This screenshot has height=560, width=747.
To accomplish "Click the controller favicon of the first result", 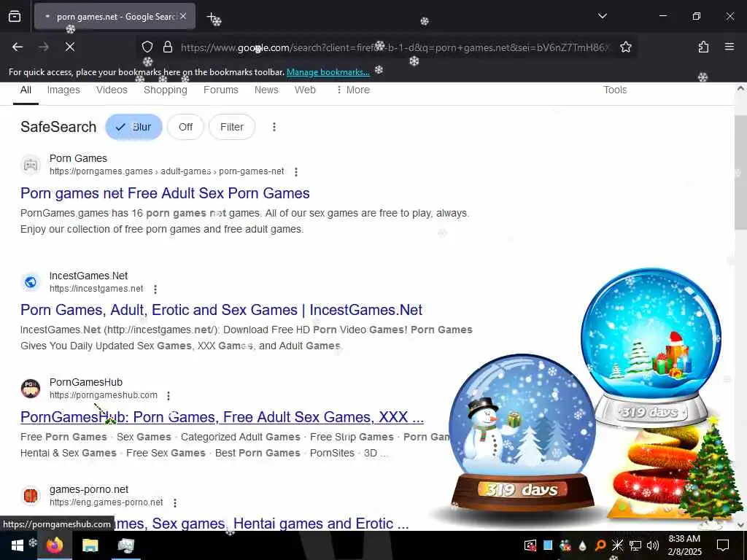I will [31, 165].
